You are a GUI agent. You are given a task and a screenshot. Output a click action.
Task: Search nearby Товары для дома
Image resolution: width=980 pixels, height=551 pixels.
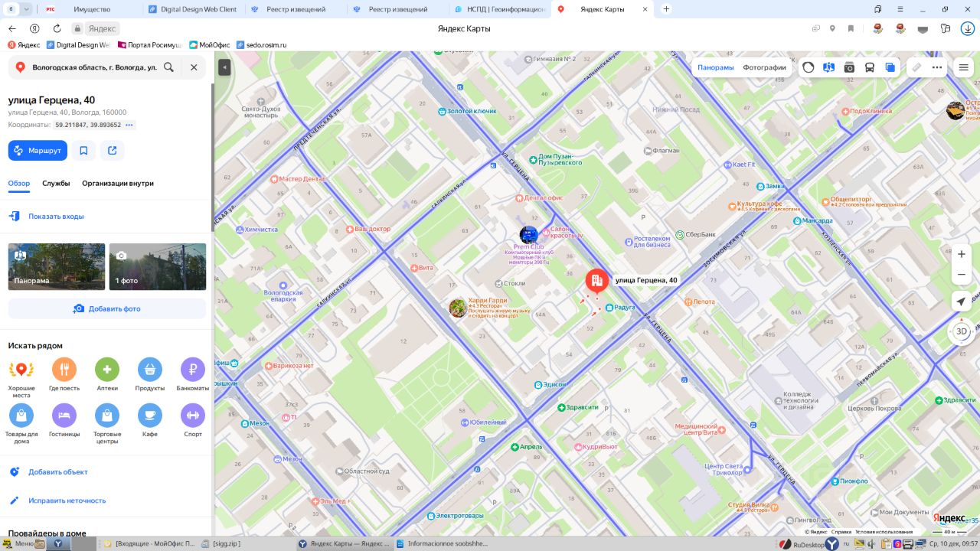coord(21,424)
